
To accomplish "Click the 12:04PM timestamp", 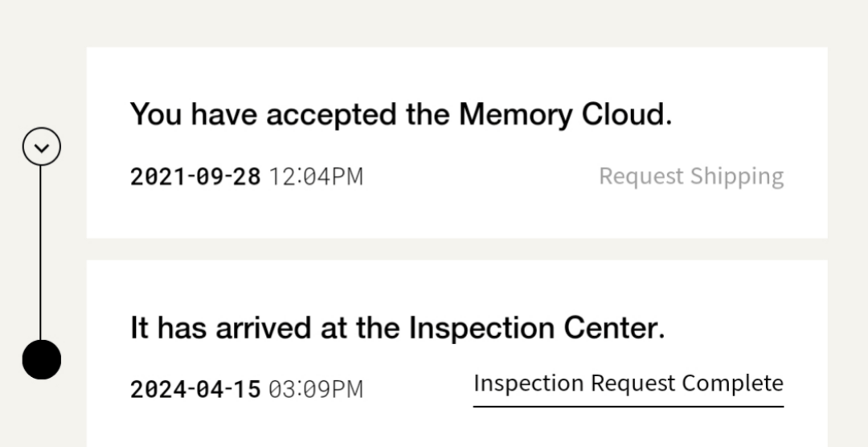I will [316, 176].
